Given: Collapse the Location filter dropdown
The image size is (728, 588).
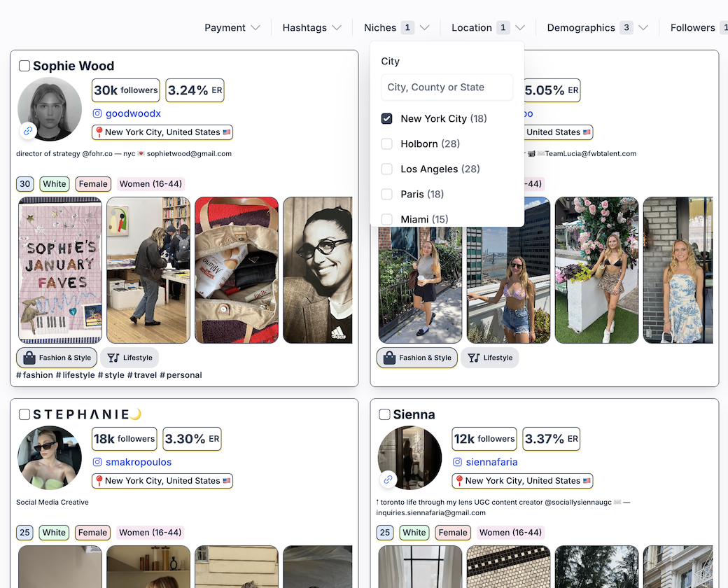Looking at the screenshot, I should pyautogui.click(x=488, y=28).
